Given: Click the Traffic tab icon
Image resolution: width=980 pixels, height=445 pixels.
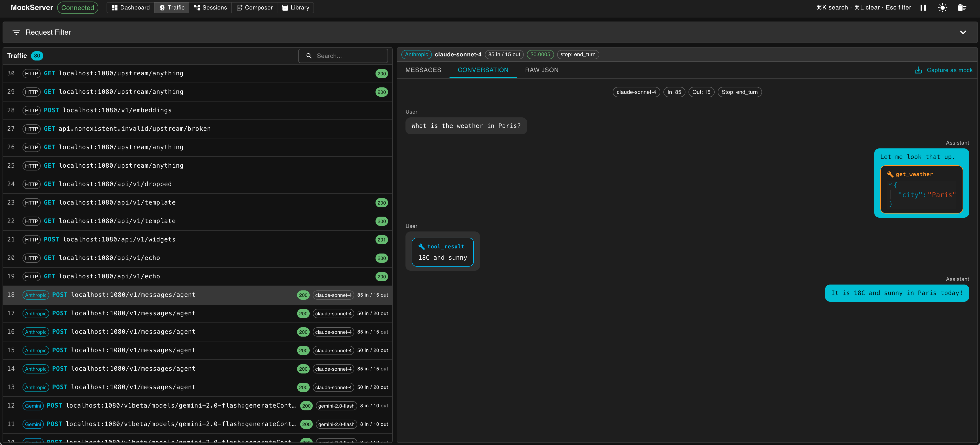Looking at the screenshot, I should pos(162,8).
